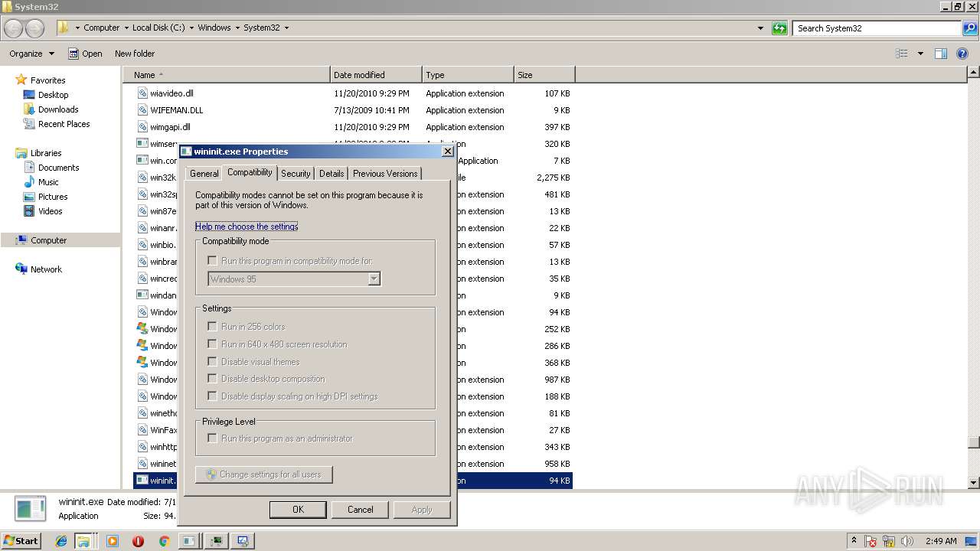980x551 pixels.
Task: Launch Opera browser from taskbar
Action: pyautogui.click(x=138, y=541)
